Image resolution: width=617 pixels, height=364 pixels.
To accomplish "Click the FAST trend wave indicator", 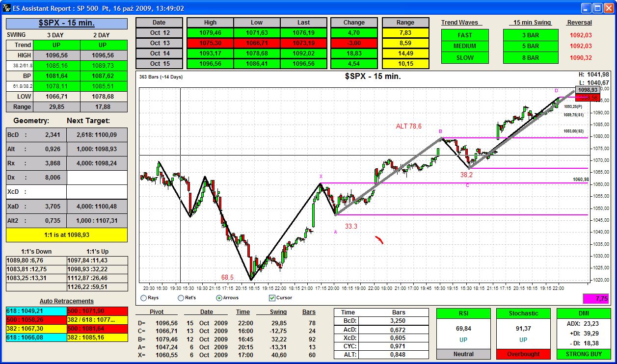I will pos(465,35).
